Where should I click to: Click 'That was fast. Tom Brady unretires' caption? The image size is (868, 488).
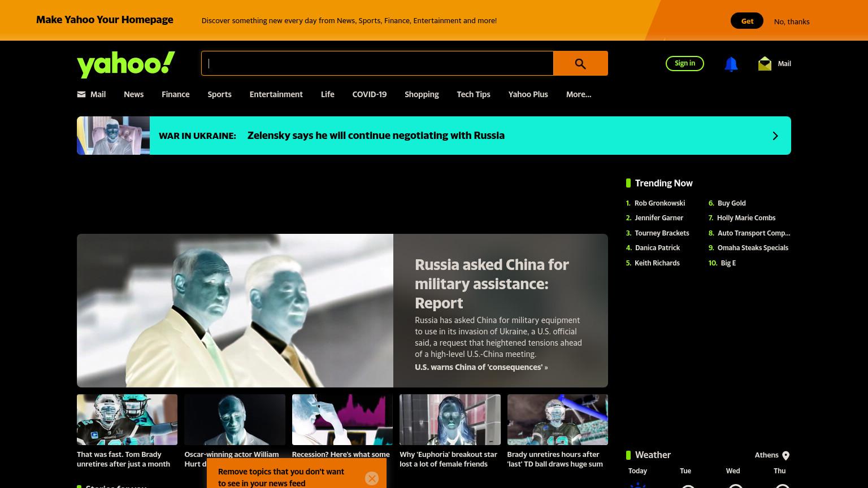123,459
